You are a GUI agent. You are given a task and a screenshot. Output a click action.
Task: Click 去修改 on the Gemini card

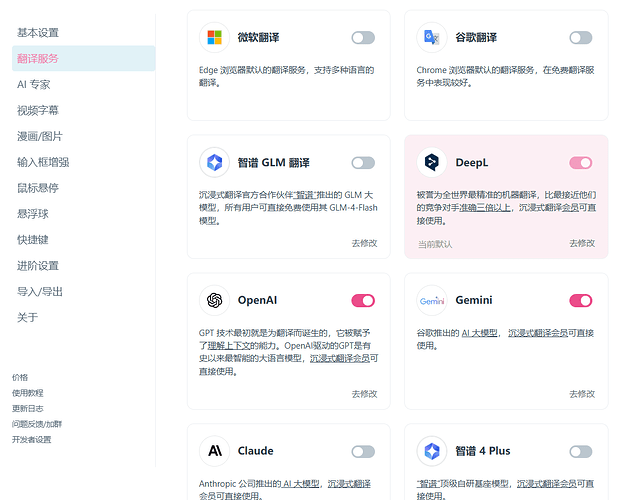click(x=582, y=394)
